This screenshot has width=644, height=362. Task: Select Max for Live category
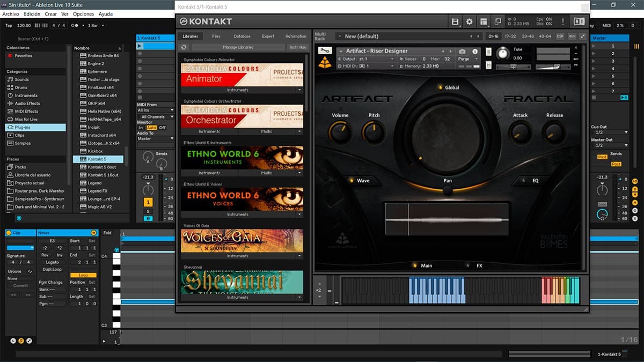point(26,119)
